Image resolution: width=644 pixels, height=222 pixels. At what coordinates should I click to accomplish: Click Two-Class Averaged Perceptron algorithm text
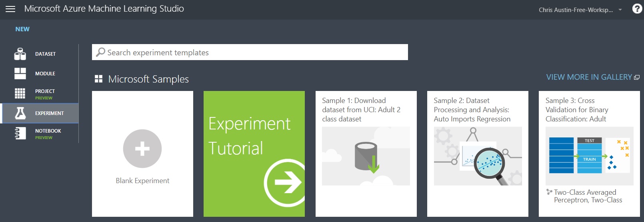coord(588,196)
